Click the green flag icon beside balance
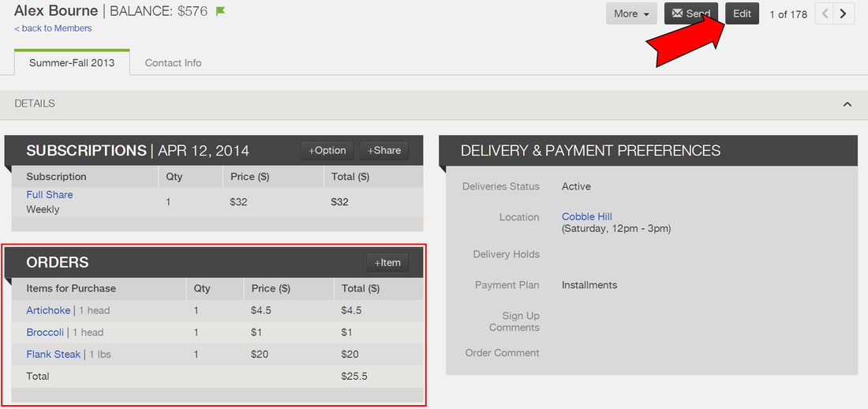Screen dimensions: 868x409 [220, 11]
